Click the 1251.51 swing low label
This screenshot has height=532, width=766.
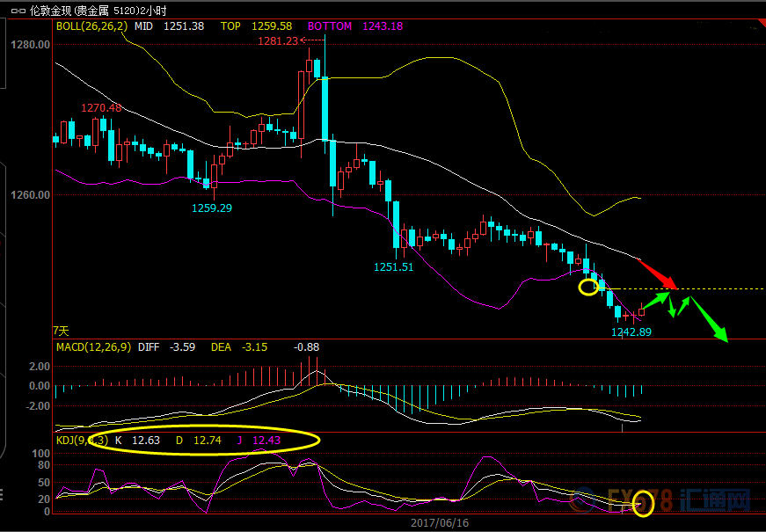pos(393,267)
